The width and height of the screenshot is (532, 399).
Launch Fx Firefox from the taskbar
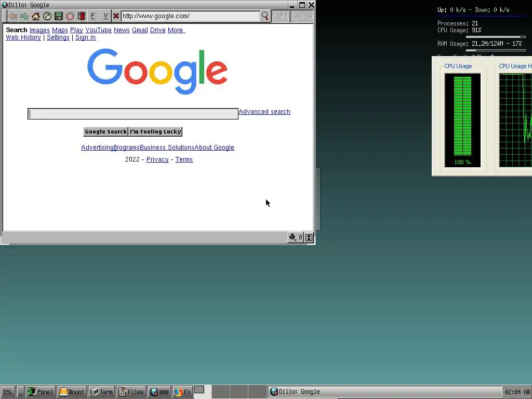(x=182, y=392)
